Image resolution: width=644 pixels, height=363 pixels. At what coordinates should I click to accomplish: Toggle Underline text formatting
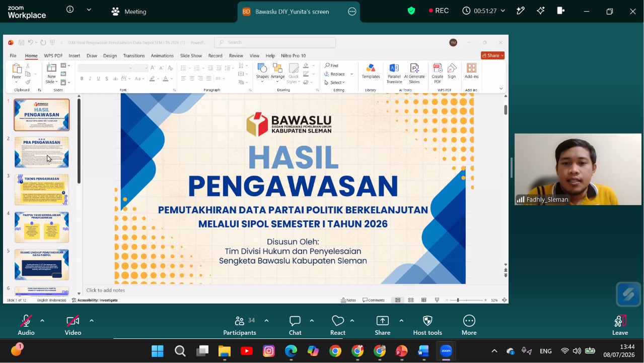click(98, 79)
